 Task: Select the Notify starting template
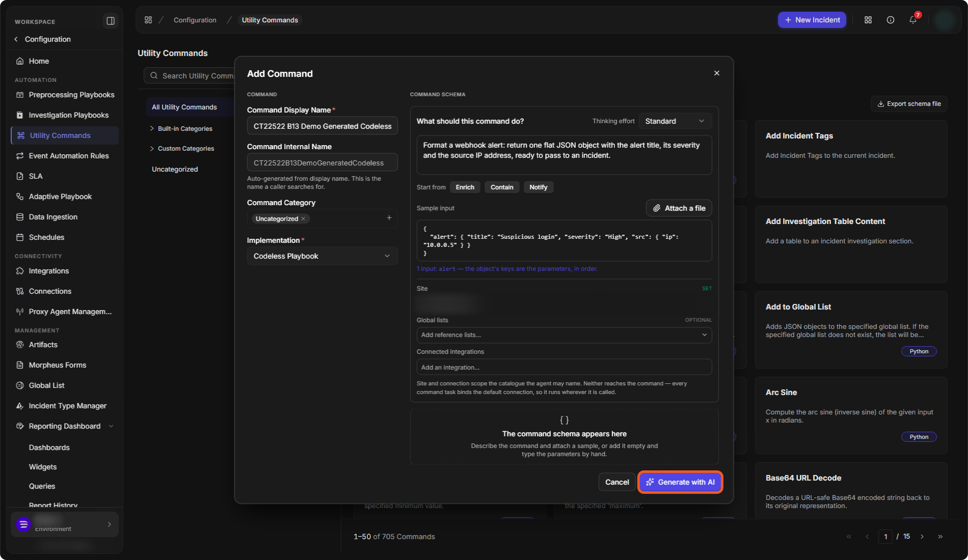(539, 187)
